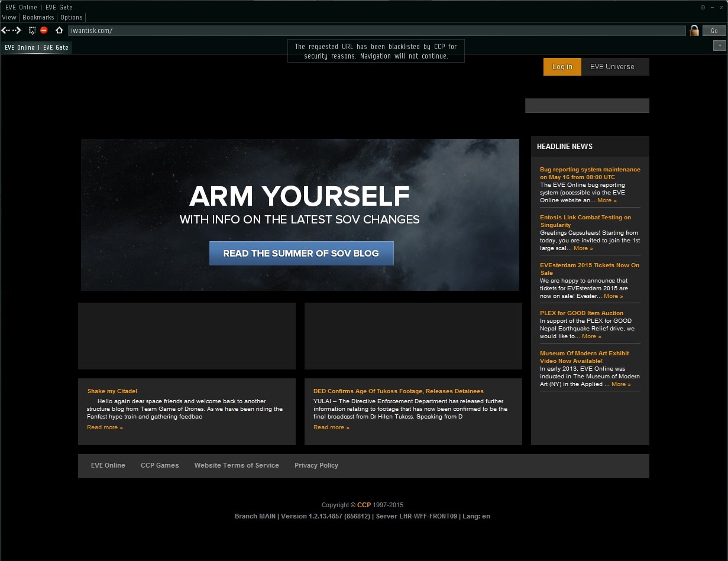This screenshot has height=561, width=728.
Task: Click the URL address bar
Action: (377, 31)
